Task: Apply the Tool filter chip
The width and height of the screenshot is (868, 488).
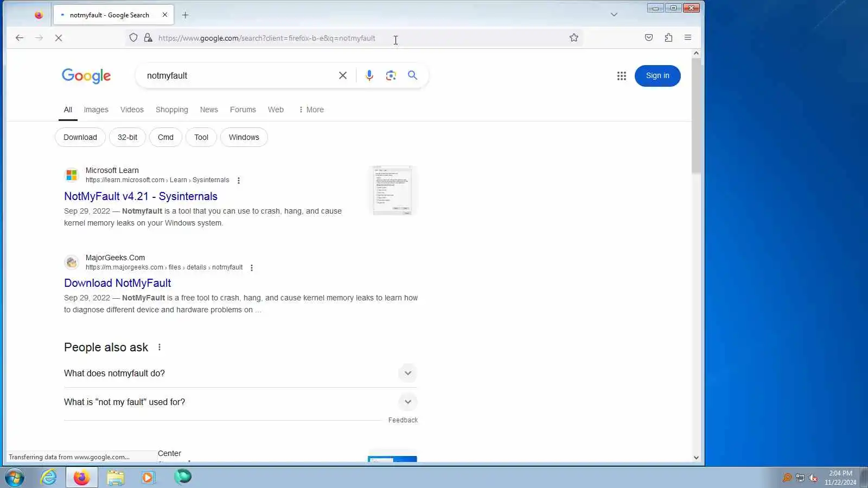Action: pyautogui.click(x=201, y=137)
